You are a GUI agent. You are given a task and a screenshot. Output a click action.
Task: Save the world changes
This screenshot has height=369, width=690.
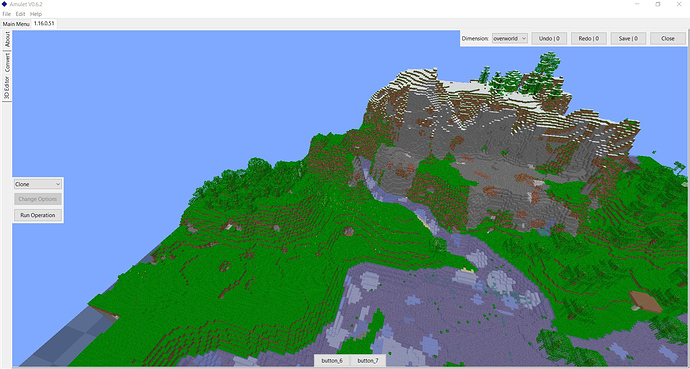point(628,38)
